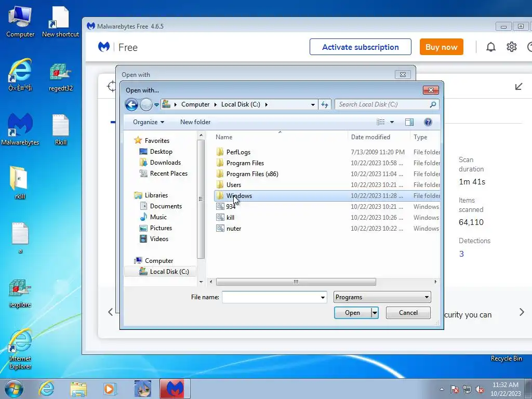The height and width of the screenshot is (399, 532).
Task: Open the regedt32 desktop icon
Action: (x=61, y=77)
